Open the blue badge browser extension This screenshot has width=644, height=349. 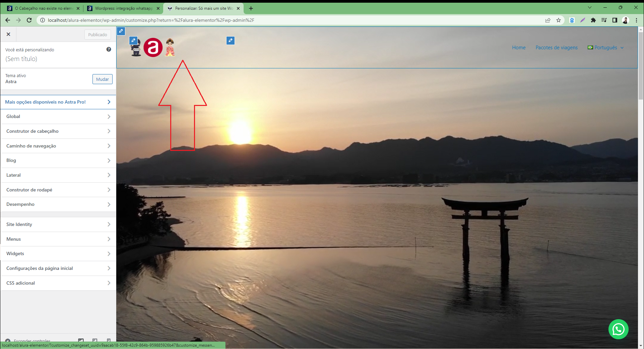point(572,20)
